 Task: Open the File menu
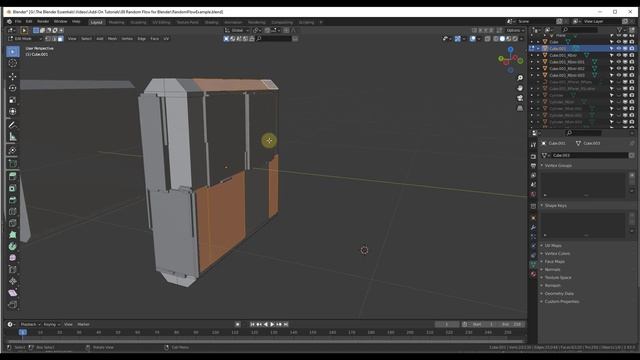[18, 22]
